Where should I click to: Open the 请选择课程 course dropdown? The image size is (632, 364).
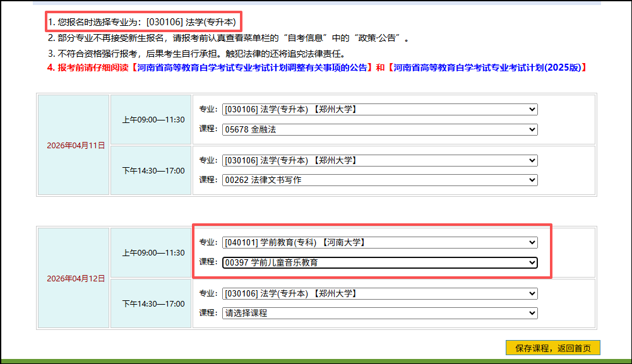tap(379, 313)
